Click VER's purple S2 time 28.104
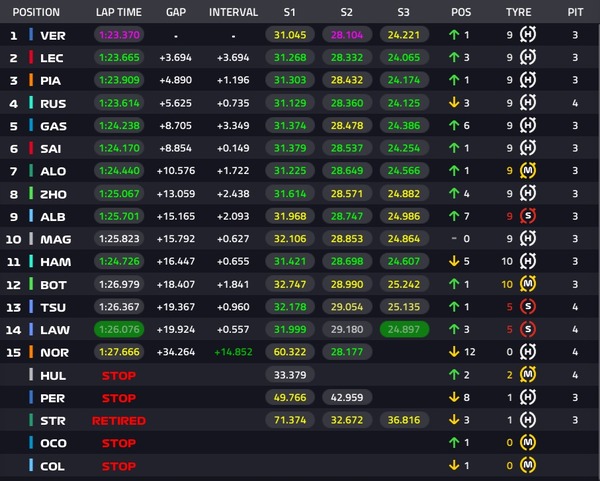 [x=346, y=35]
